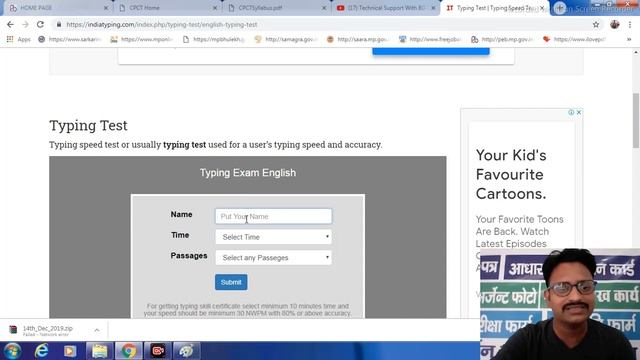Click the AdChoices info icon

coord(571,112)
